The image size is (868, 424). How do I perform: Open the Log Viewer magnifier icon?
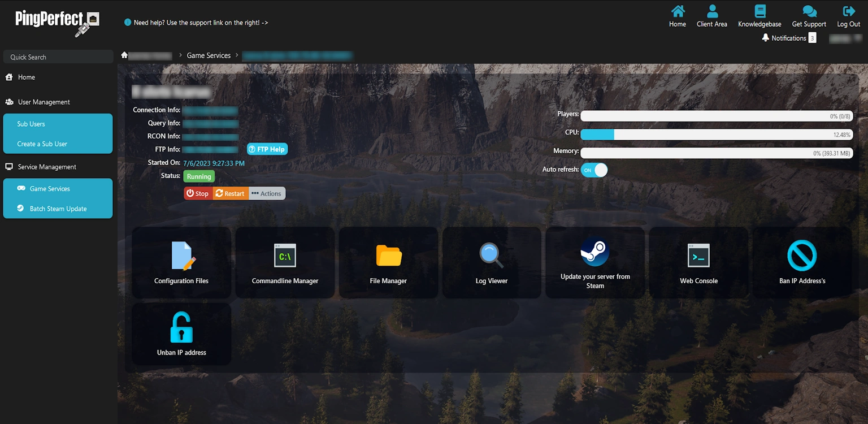491,256
